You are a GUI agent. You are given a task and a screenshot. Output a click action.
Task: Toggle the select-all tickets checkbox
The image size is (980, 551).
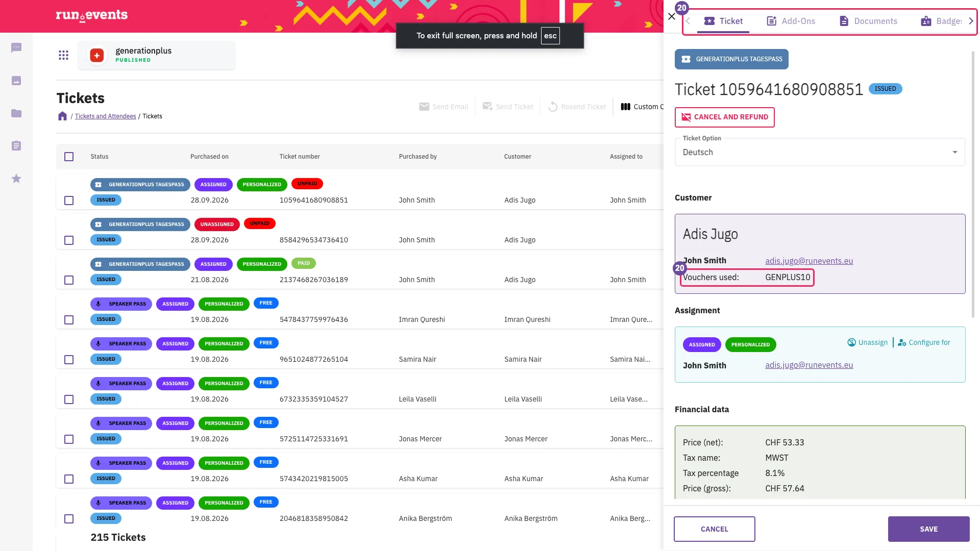(69, 157)
